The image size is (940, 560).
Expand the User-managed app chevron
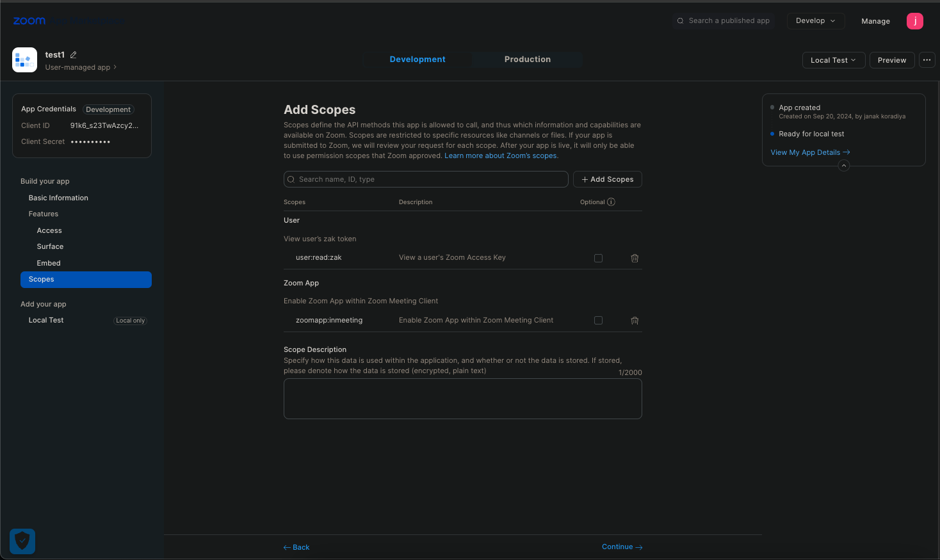(115, 67)
